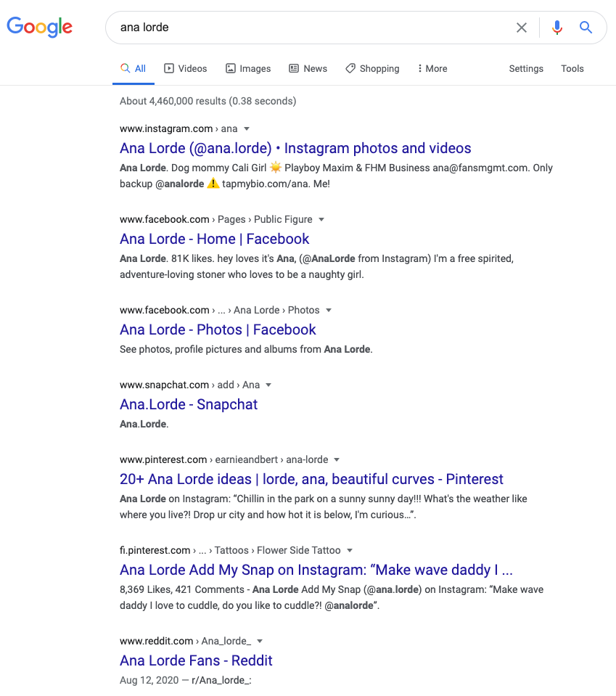616x696 pixels.
Task: Open the Ana Lorde Facebook Photos result
Action: [x=218, y=329]
